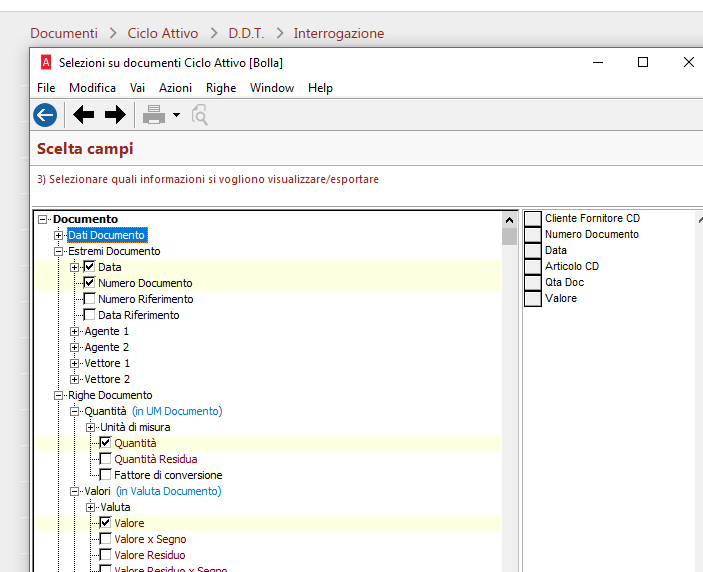Click 'Cliente Fornitore CD' label

tap(592, 218)
